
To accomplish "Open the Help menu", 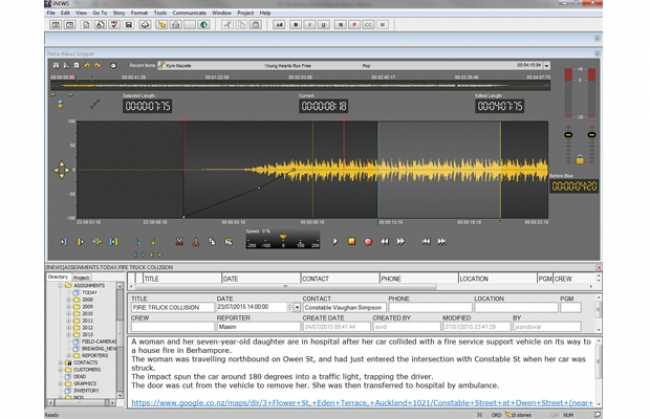I will 265,13.
